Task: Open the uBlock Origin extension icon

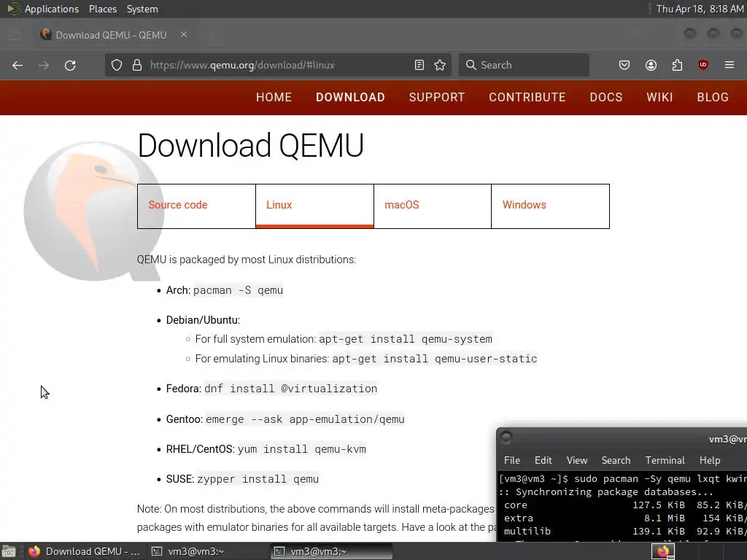Action: 703,65
